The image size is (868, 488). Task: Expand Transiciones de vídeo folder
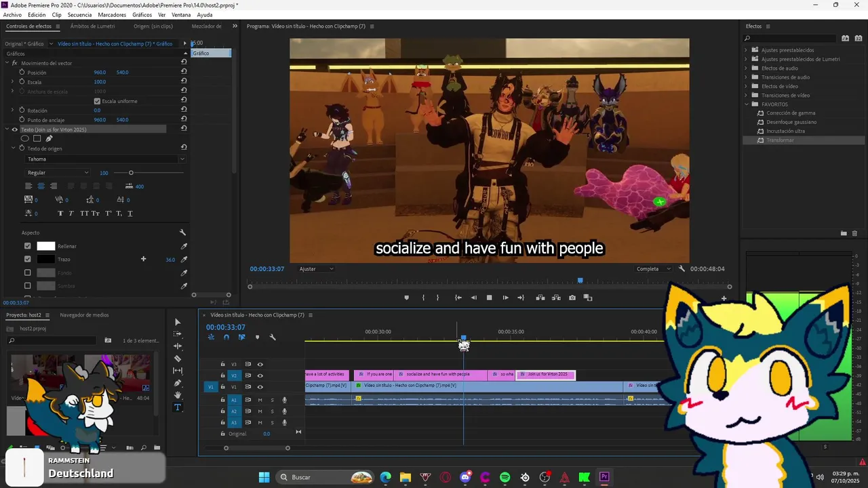pyautogui.click(x=746, y=95)
